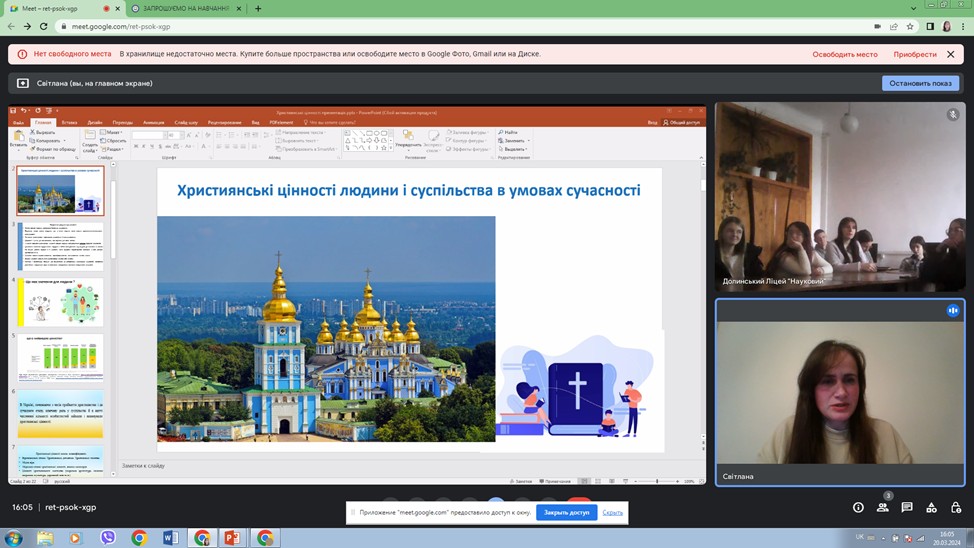The image size is (974, 548).
Task: Switch to the ЗАПРОШУЄМО НА НАВЧАННЯ tab
Action: (x=186, y=9)
